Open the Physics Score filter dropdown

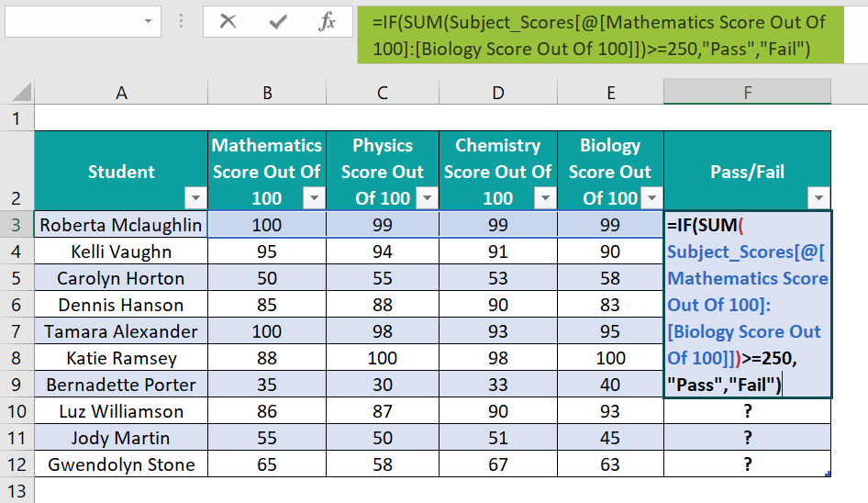point(427,197)
